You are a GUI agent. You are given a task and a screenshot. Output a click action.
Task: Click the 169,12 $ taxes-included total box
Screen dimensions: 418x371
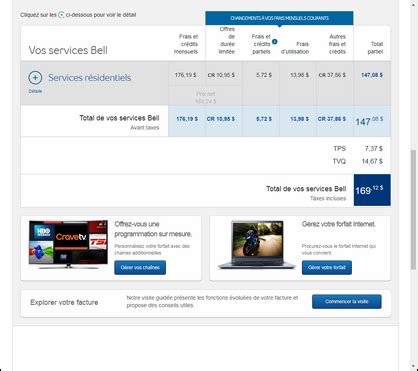372,190
